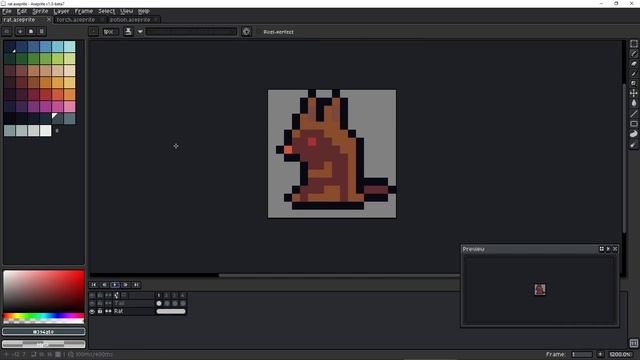Select the Rectangular Marquee tool

[x=633, y=44]
